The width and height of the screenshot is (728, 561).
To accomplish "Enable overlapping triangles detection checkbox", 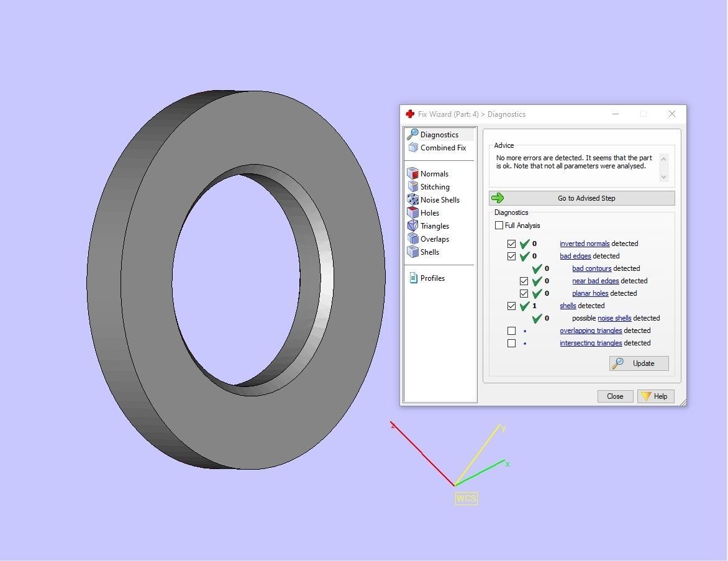I will coord(511,331).
